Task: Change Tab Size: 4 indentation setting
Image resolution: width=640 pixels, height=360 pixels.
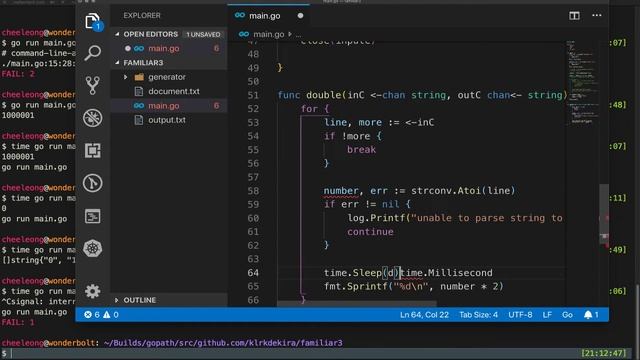Action: 478,315
